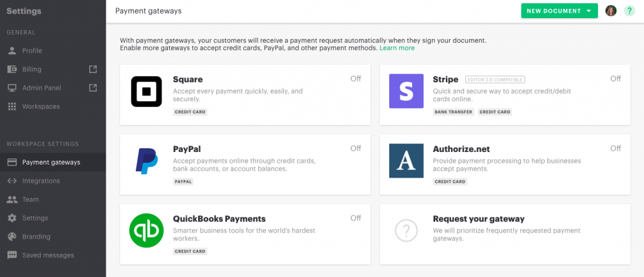
Task: Open the Authorize.net gateway title
Action: (x=461, y=149)
